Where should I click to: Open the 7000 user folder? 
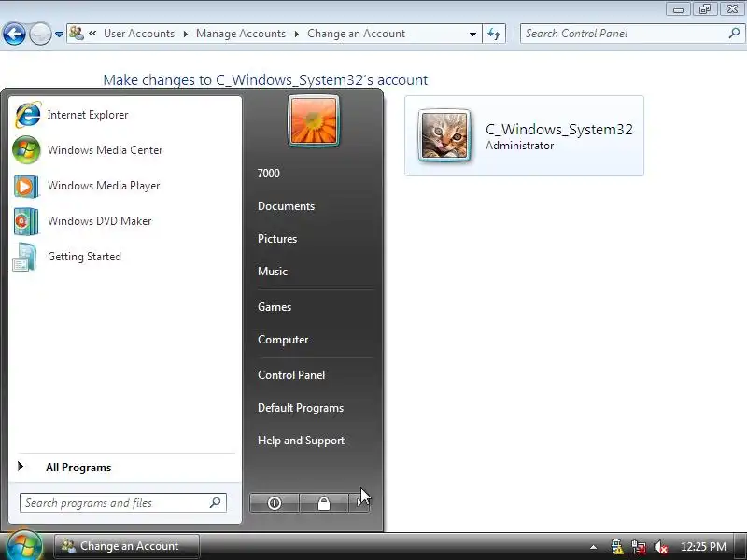pyautogui.click(x=269, y=174)
